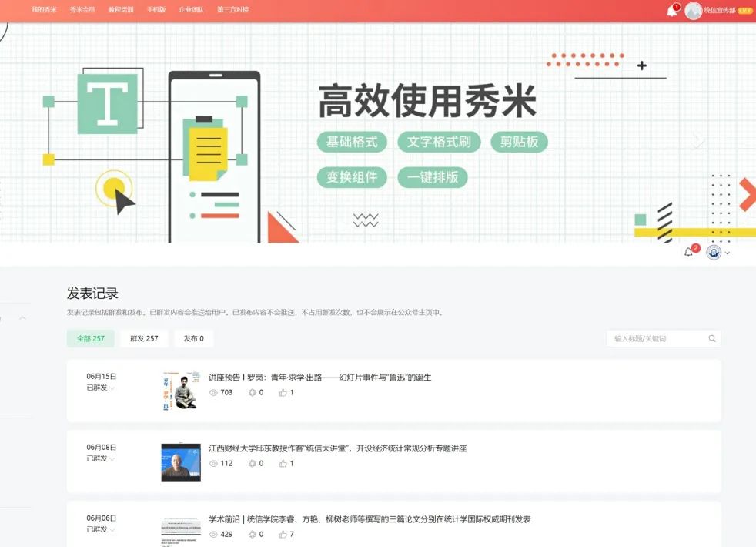Click the next-slide arrow on the banner

click(x=697, y=140)
